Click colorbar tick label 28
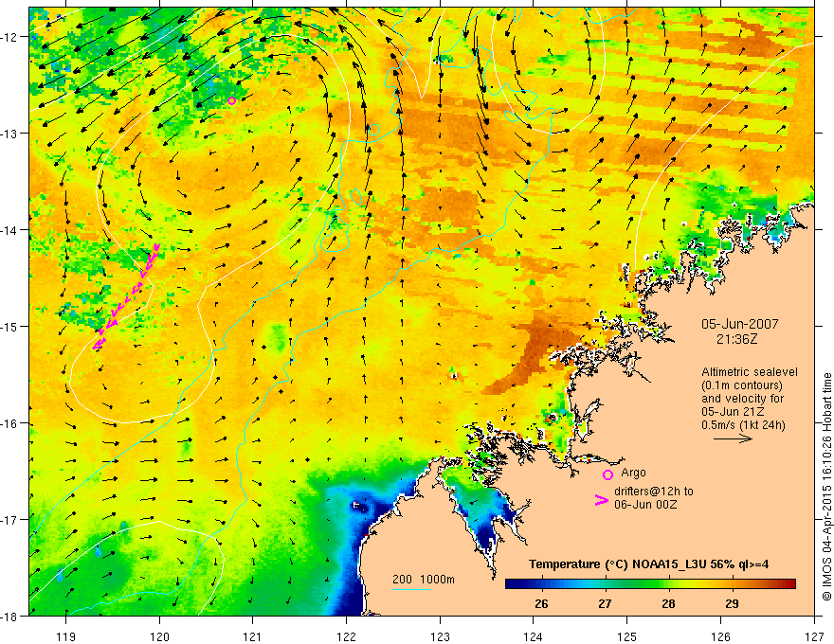The image size is (834, 644). pos(668,604)
